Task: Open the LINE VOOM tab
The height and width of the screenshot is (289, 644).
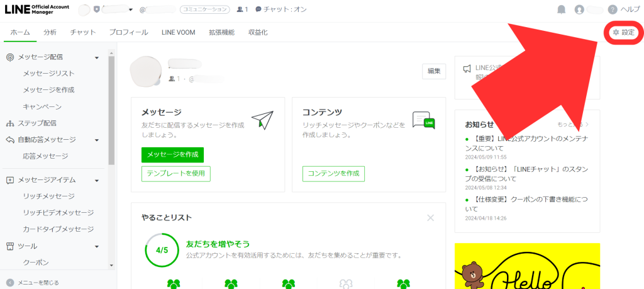Action: tap(178, 33)
